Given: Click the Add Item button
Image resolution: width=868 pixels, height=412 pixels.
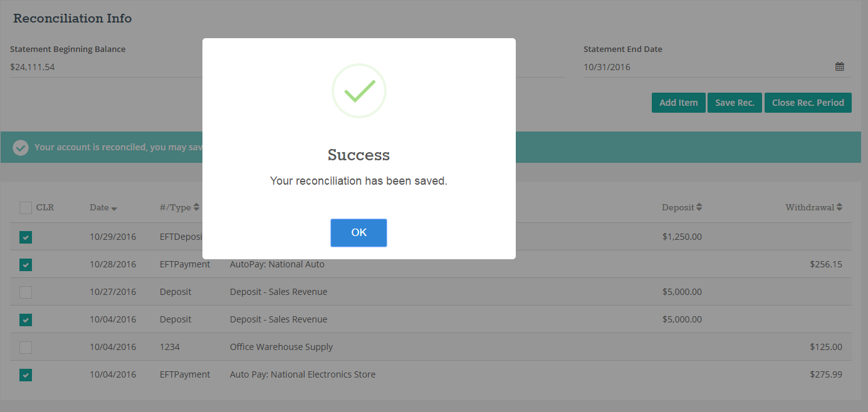Looking at the screenshot, I should tap(679, 103).
